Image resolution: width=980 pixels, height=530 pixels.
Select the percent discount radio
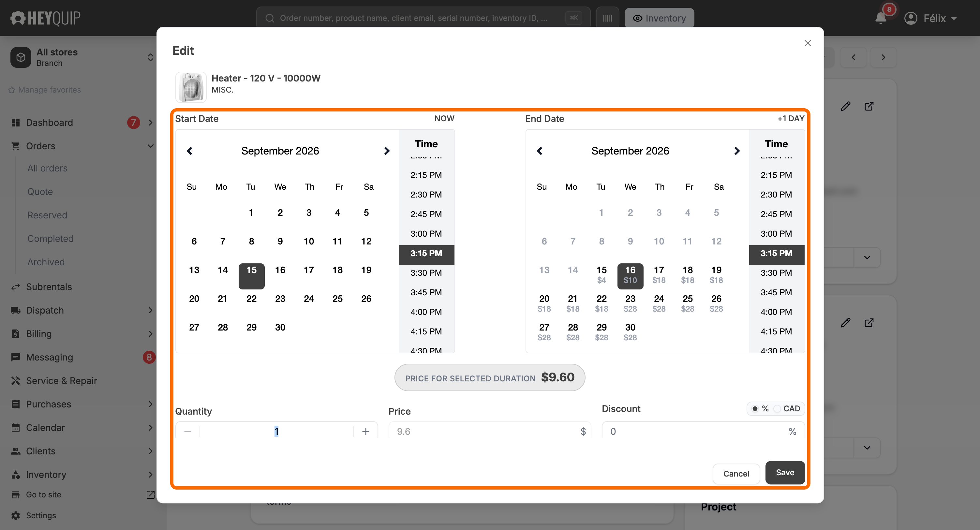(755, 409)
